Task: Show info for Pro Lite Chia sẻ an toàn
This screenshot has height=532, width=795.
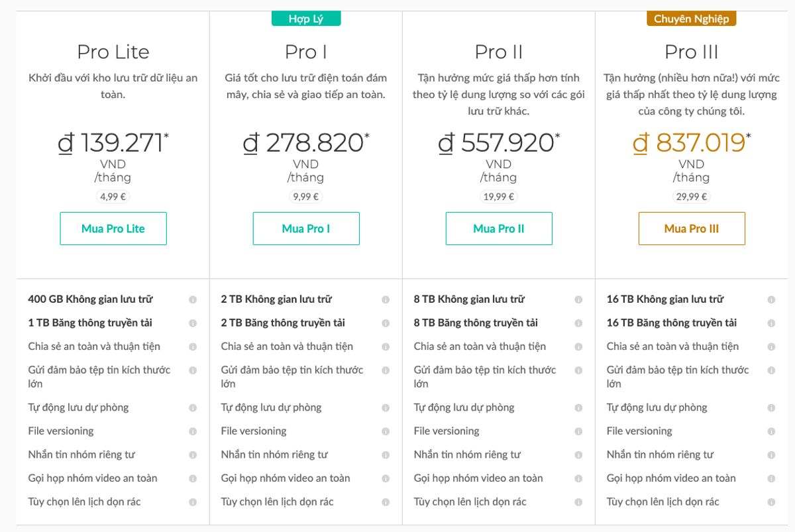Action: point(193,346)
